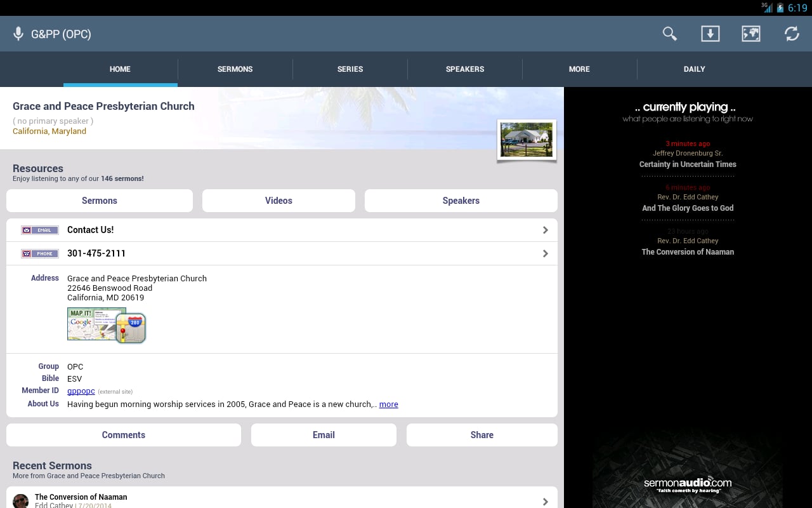Switch to the SERMONS tab
Screen dimensions: 812x508
[x=235, y=69]
